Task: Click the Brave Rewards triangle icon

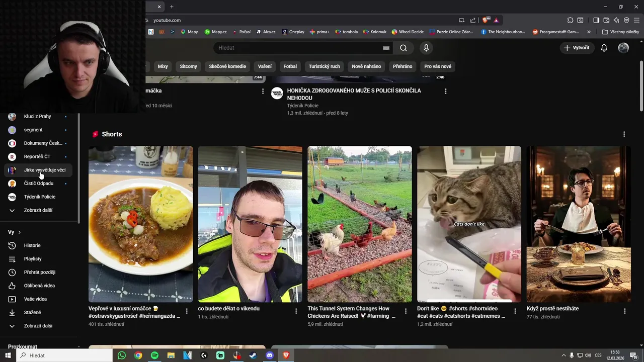Action: (x=496, y=20)
